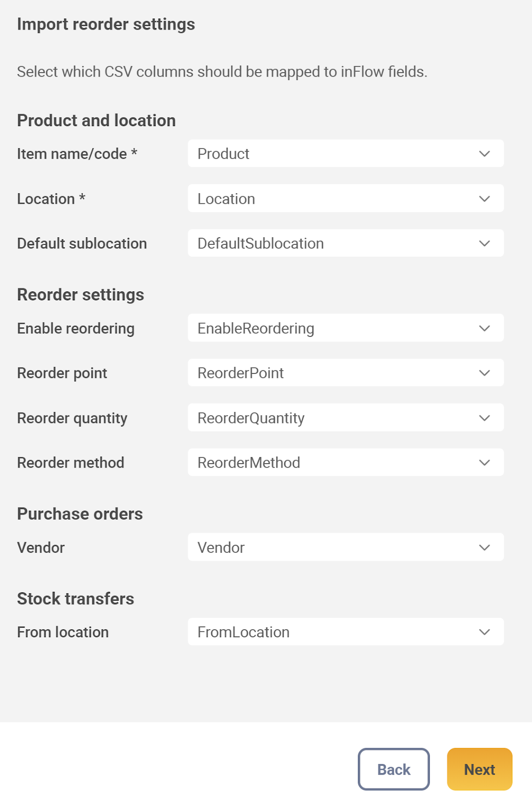Viewport: 532px width, 801px height.
Task: Click chevron arrow in Item name/code row
Action: tap(484, 154)
